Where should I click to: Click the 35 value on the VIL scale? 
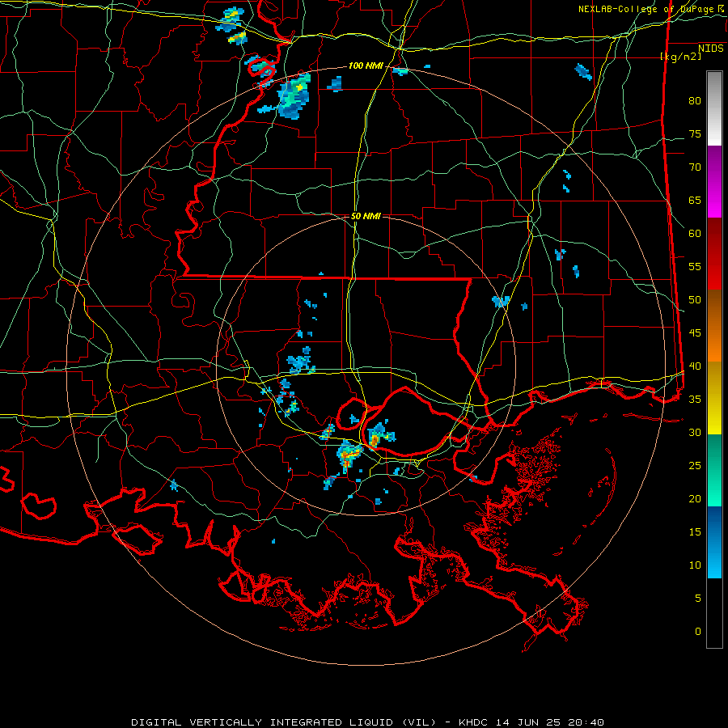point(695,400)
